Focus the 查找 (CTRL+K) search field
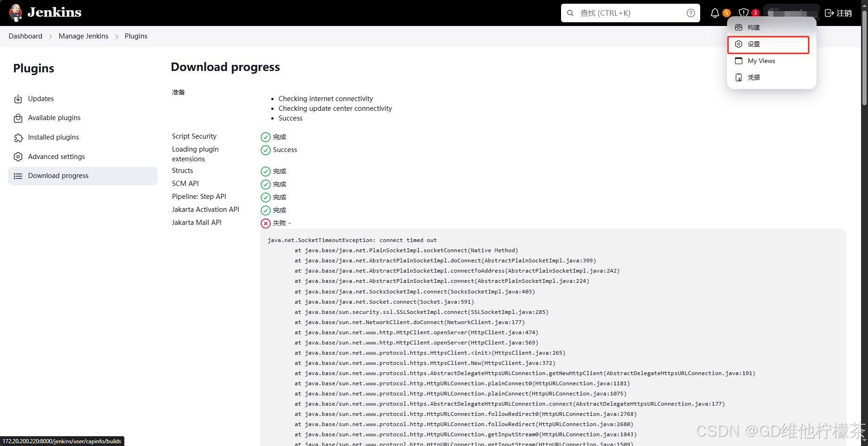This screenshot has width=868, height=446. pos(630,13)
